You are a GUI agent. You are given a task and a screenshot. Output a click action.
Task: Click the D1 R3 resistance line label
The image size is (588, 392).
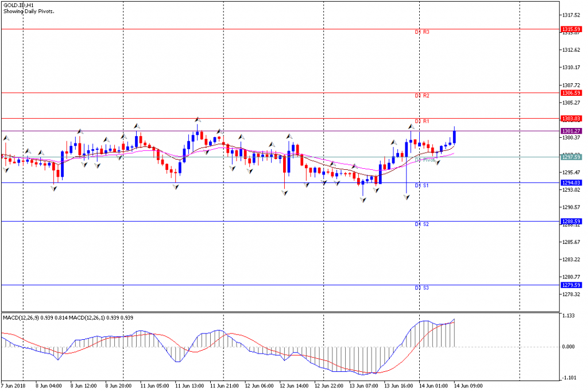click(x=422, y=32)
